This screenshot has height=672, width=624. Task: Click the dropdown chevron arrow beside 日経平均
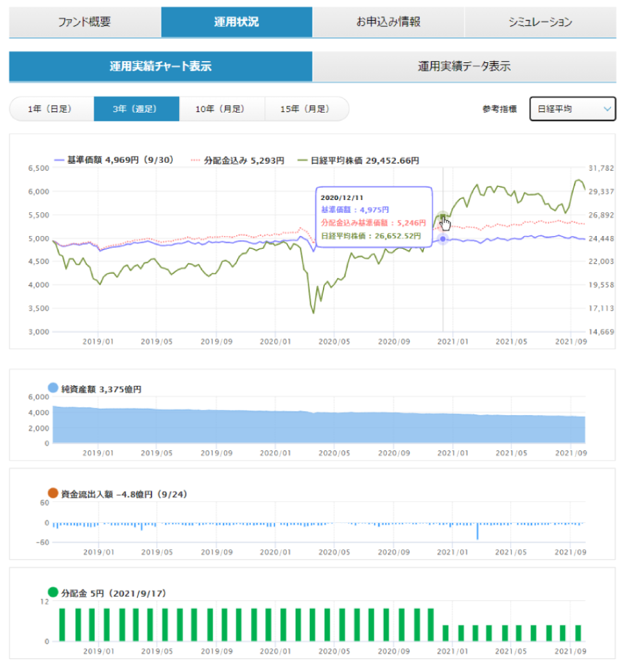pos(606,109)
